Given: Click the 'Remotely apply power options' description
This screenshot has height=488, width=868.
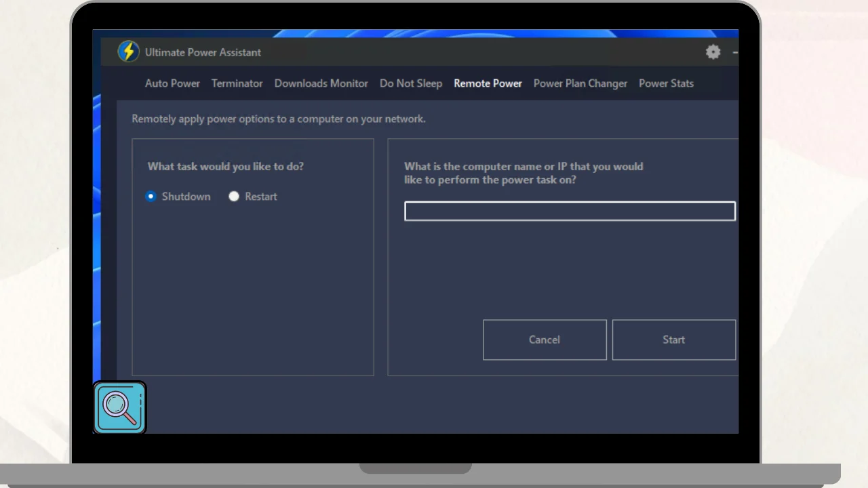Looking at the screenshot, I should [x=278, y=119].
